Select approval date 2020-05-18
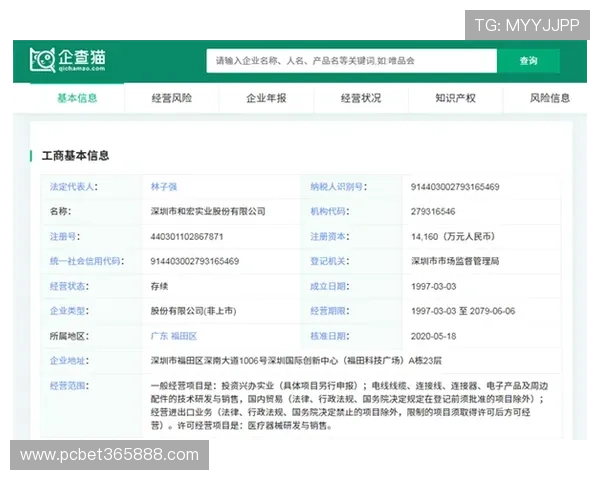Image resolution: width=600 pixels, height=480 pixels. (434, 336)
